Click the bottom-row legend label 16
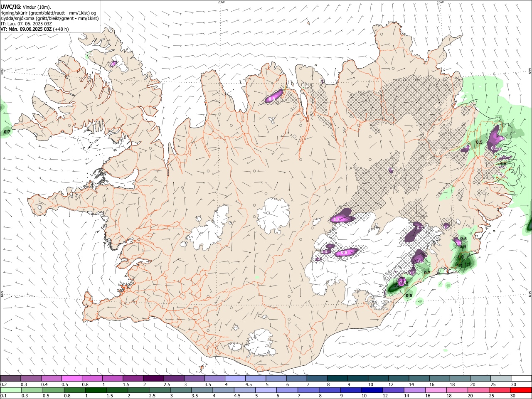This screenshot has height=399, width=532. 427,396
